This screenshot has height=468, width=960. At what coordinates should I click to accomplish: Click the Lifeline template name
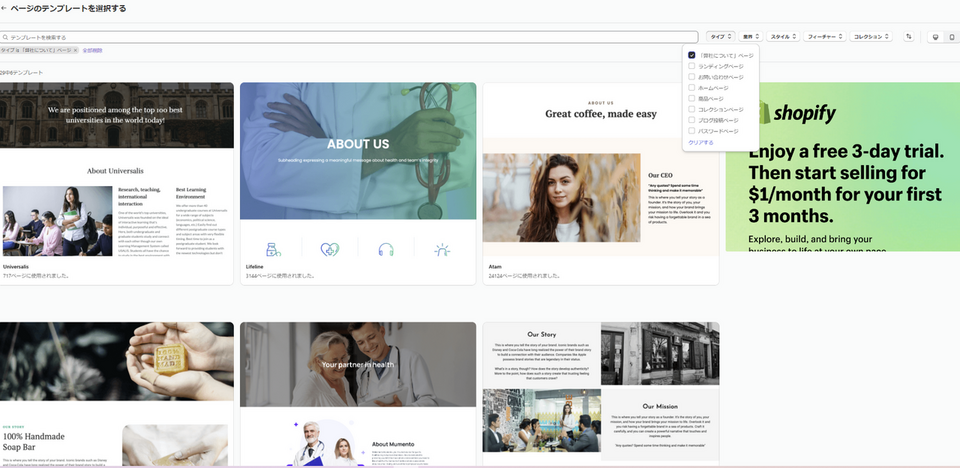[x=255, y=267]
